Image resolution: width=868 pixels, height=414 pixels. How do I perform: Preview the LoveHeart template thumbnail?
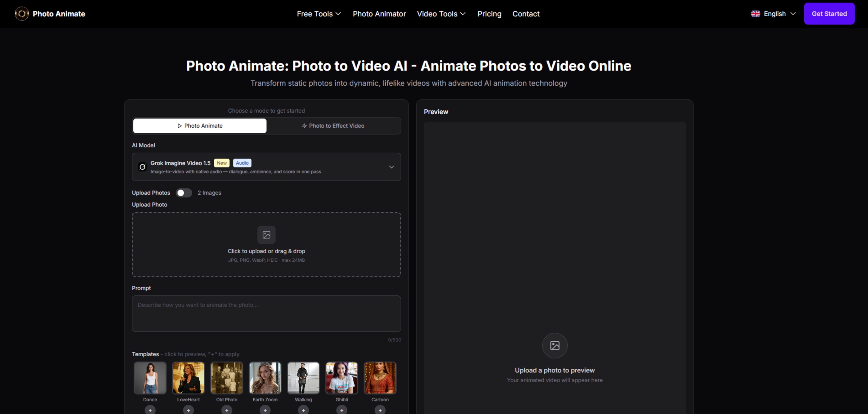click(188, 378)
